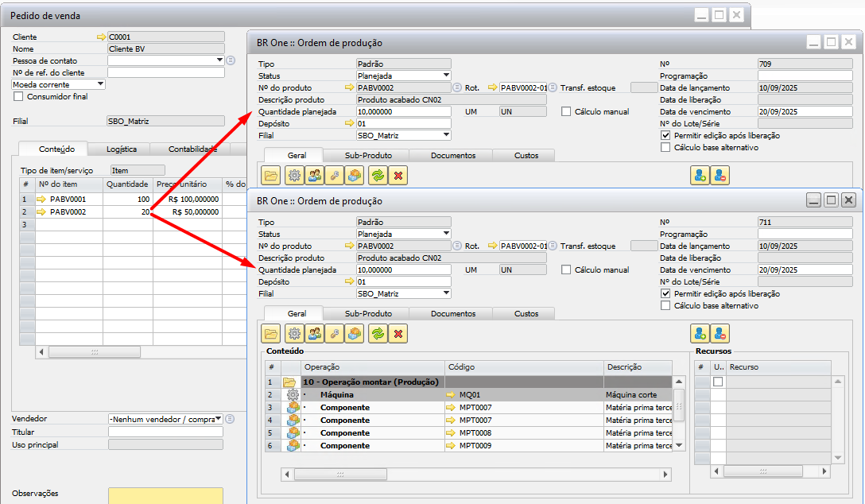Click the gear operation icon in order 711 toolbar
Image resolution: width=865 pixels, height=504 pixels.
(294, 334)
